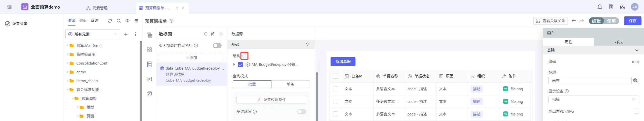The width and height of the screenshot is (644, 121).
Task: Click the 保存 button
Action: point(633,21)
